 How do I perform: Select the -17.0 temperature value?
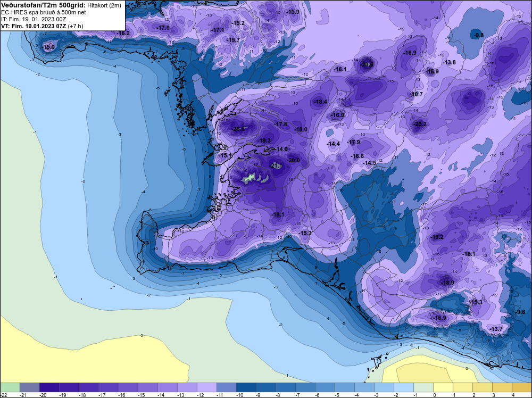pos(163,28)
